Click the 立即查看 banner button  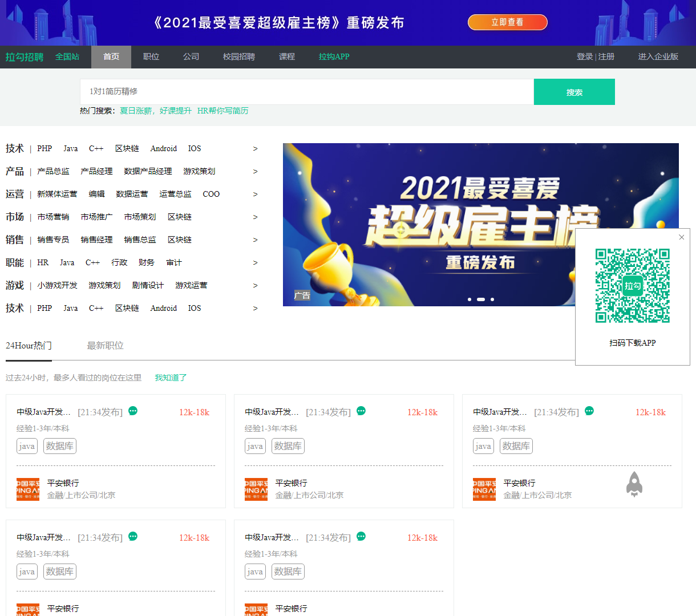click(x=507, y=22)
